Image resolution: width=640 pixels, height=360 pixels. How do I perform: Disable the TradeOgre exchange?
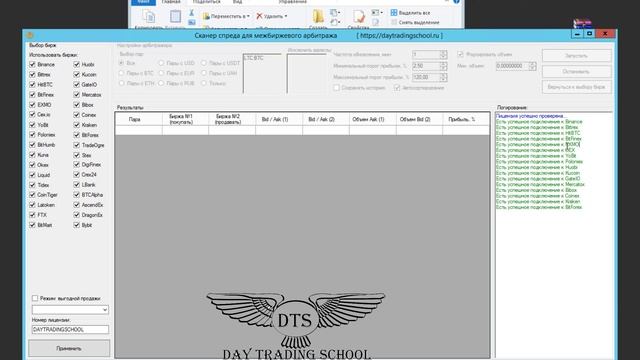coord(77,145)
